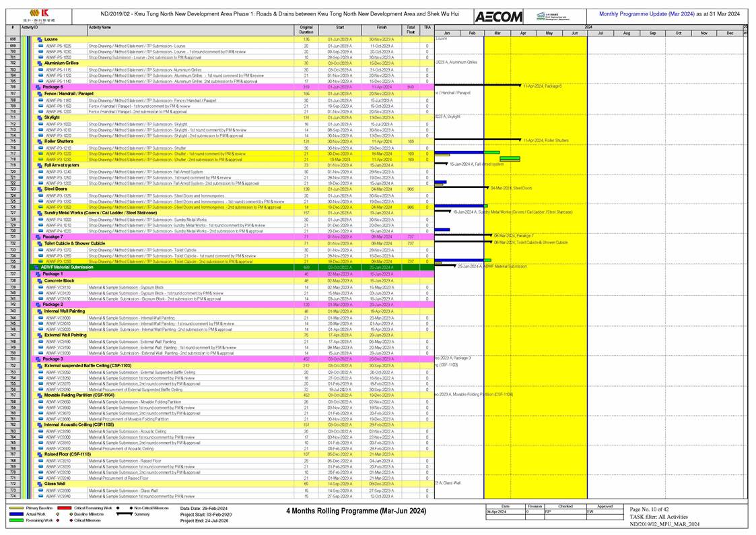Viewport: 756px width, 535px height.
Task: Collapse the ABWF Material Submission group
Action: click(35, 267)
